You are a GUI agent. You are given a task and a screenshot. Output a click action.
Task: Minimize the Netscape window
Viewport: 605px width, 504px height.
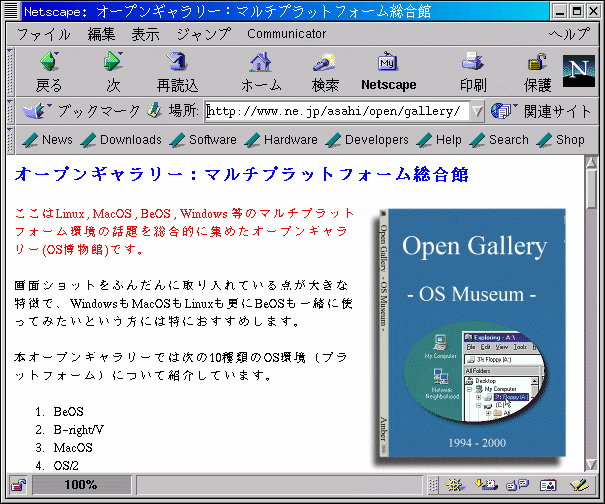click(560, 11)
